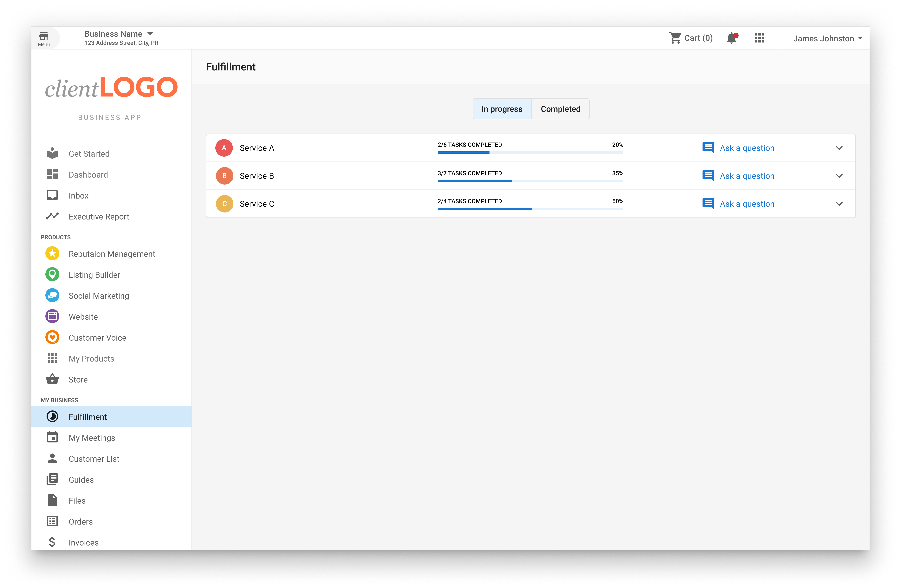Click the Store basket icon
The height and width of the screenshot is (588, 901).
pyautogui.click(x=52, y=379)
